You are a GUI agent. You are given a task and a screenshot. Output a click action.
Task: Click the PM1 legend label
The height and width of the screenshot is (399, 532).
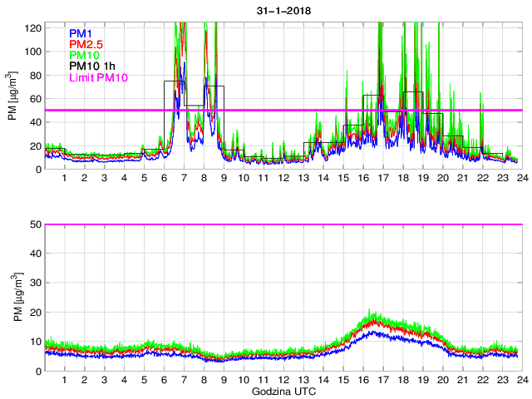tap(81, 33)
